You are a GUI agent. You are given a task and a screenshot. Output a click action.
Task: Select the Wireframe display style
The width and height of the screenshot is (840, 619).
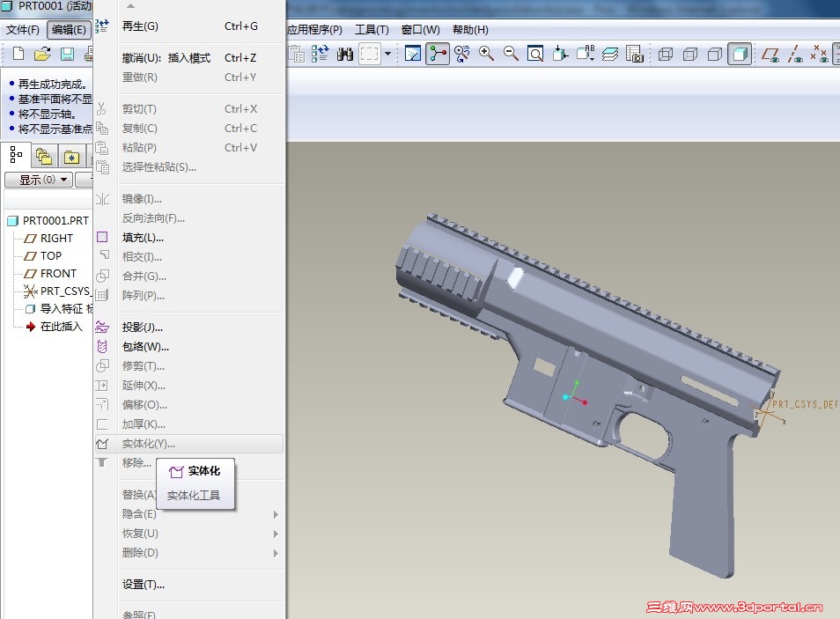[x=666, y=54]
